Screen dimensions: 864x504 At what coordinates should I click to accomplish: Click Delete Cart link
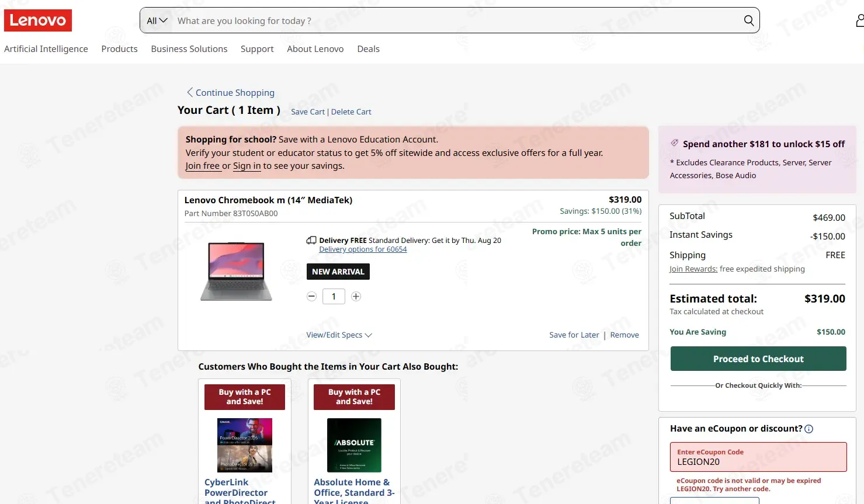click(351, 112)
